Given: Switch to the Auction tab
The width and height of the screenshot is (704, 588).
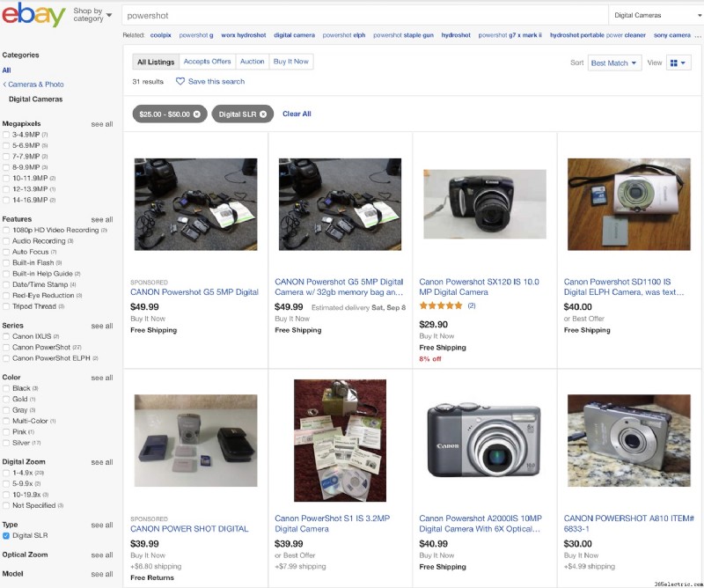Looking at the screenshot, I should [252, 62].
